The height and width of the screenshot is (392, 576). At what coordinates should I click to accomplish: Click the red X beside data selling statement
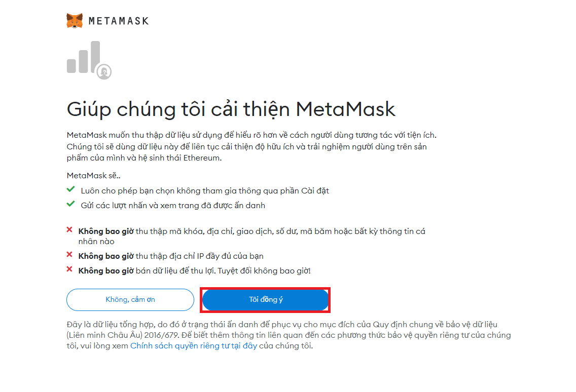[x=70, y=269]
